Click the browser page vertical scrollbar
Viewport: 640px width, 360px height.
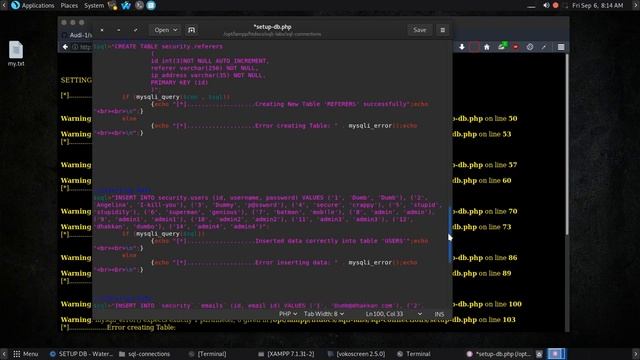[567, 144]
